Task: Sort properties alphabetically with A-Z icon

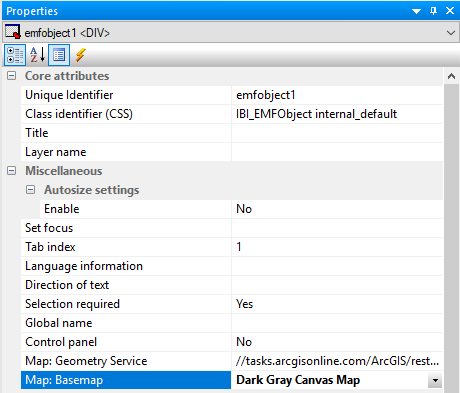Action: pyautogui.click(x=37, y=55)
